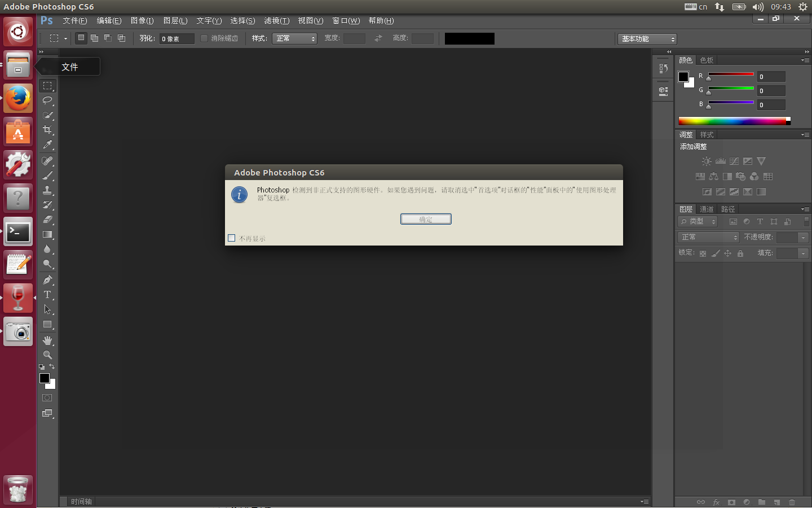Screen dimensions: 812x508
Task: Select the Eyedropper tool
Action: [47, 144]
